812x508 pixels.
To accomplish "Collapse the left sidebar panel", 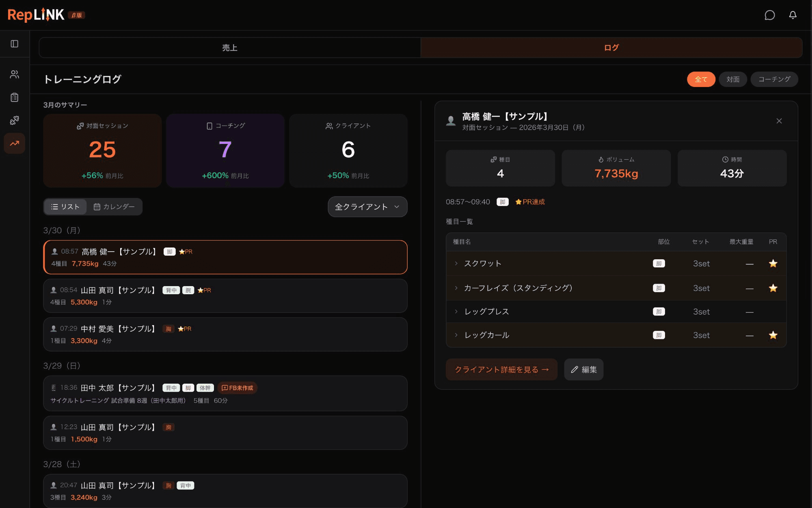I will click(x=15, y=44).
